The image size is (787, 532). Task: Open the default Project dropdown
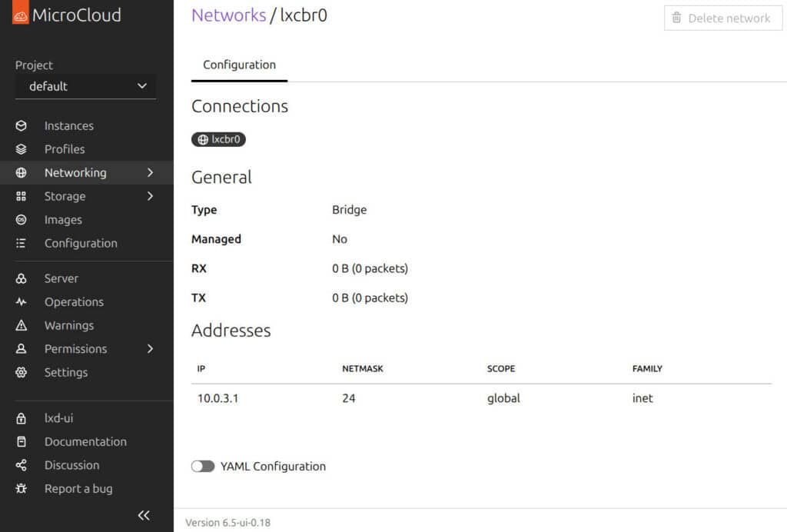point(85,86)
